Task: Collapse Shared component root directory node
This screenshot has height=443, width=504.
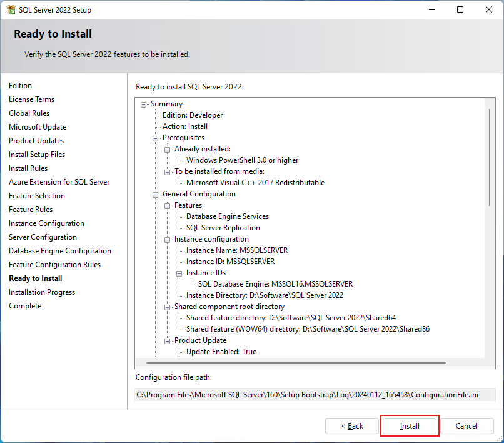Action: [x=167, y=307]
